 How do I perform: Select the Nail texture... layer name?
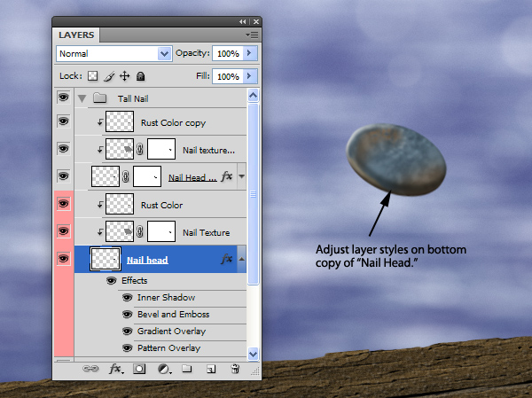[x=208, y=150]
